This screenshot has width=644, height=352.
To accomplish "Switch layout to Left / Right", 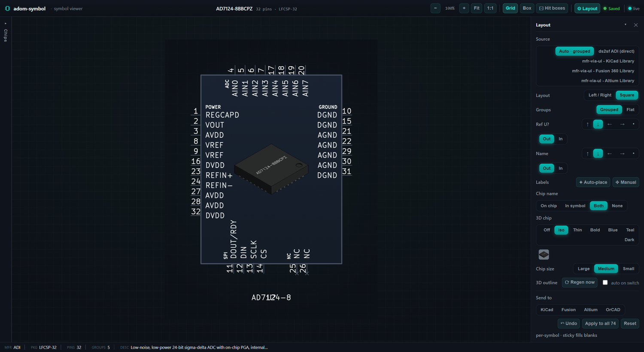I will coord(600,95).
